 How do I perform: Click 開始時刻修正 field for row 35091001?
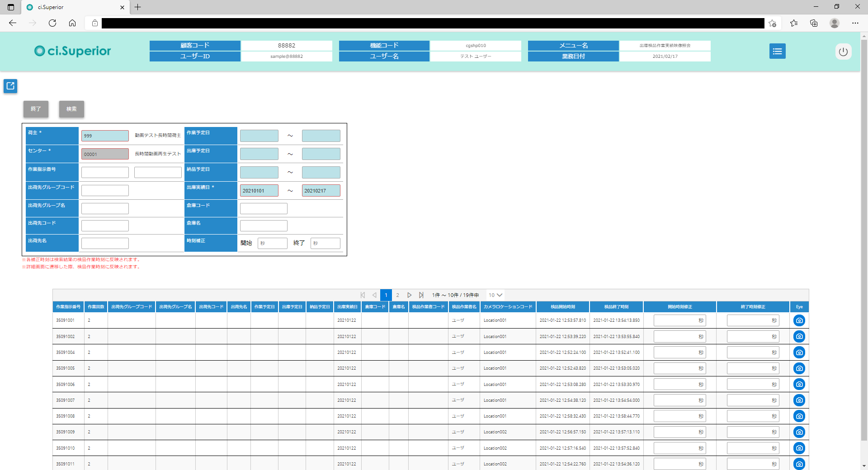point(680,320)
